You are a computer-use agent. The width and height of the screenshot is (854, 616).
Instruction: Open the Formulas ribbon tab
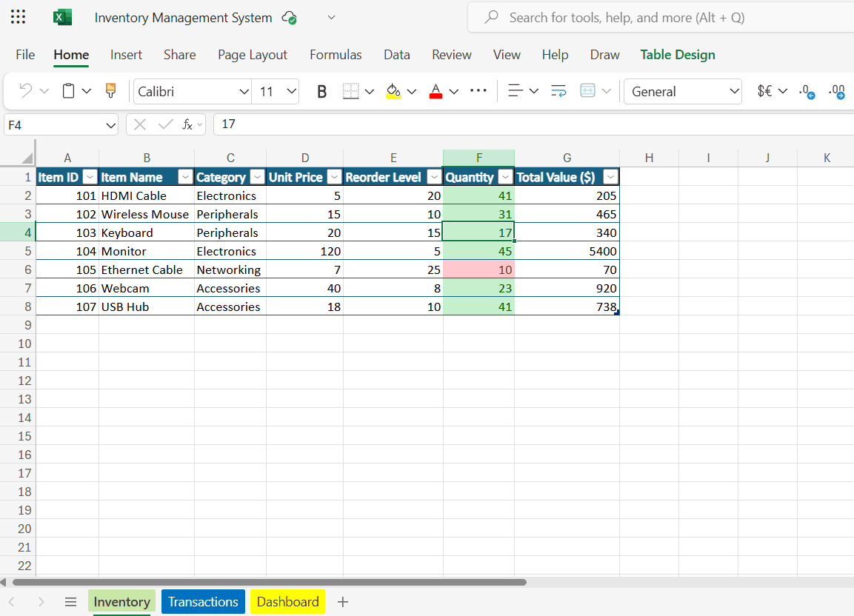click(x=336, y=55)
